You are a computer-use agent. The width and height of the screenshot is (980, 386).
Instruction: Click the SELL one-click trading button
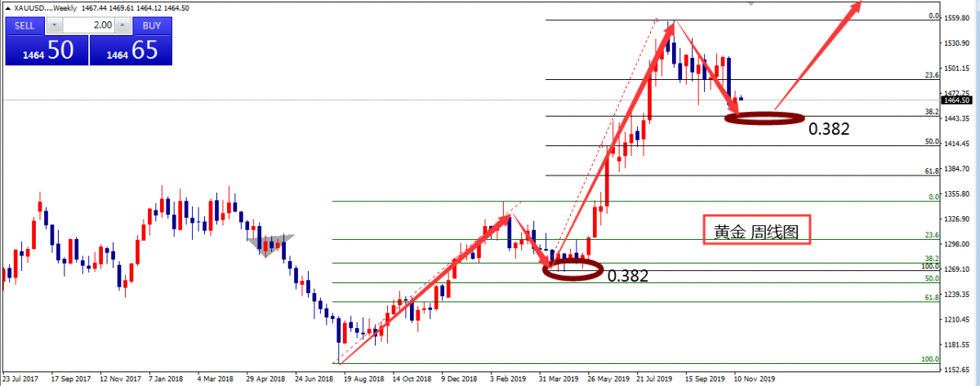[24, 25]
